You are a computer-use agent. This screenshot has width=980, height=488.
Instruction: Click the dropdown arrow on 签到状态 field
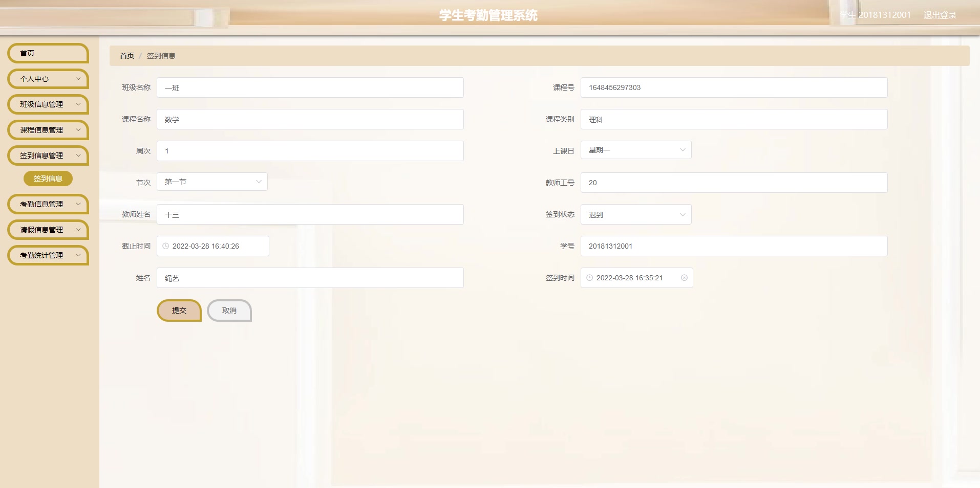click(x=682, y=214)
